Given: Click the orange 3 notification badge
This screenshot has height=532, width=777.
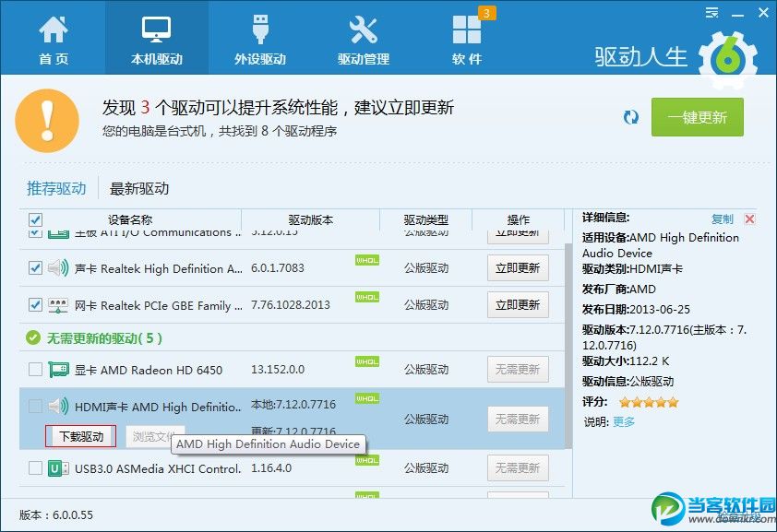Looking at the screenshot, I should pyautogui.click(x=486, y=13).
